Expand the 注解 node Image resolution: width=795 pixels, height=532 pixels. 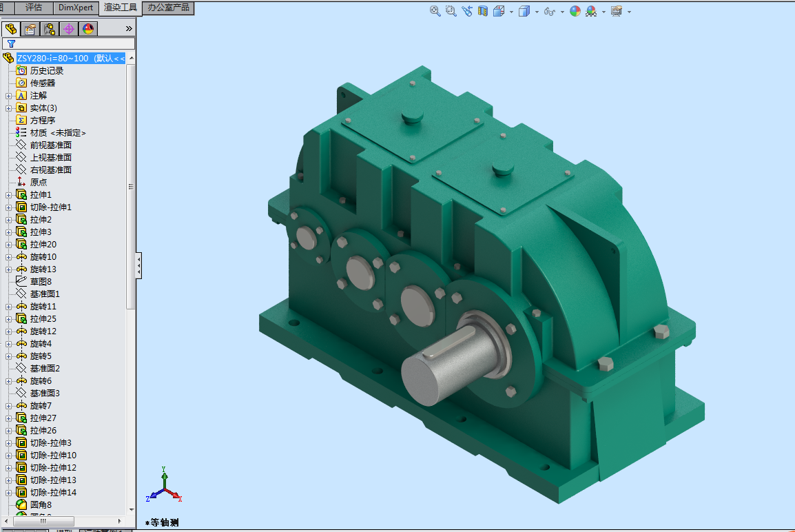[9, 96]
